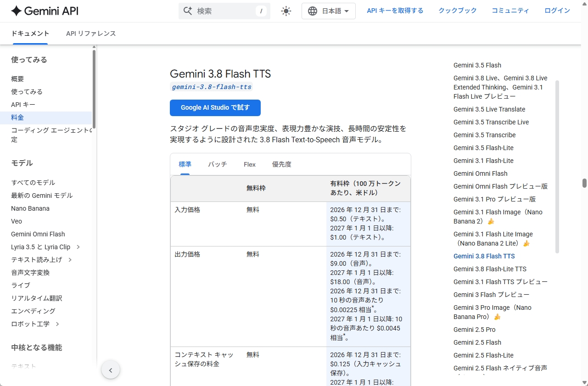588x386 pixels.
Task: Jump to Gemini 3.1 Pro プレビュー版 section
Action: pos(494,199)
